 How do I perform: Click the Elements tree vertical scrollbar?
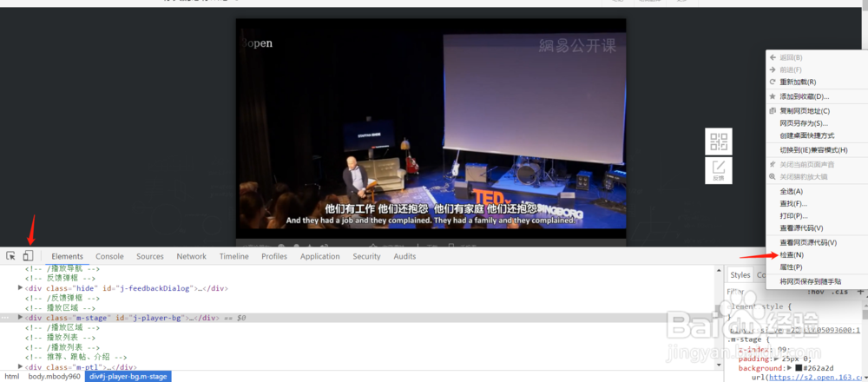tap(719, 318)
